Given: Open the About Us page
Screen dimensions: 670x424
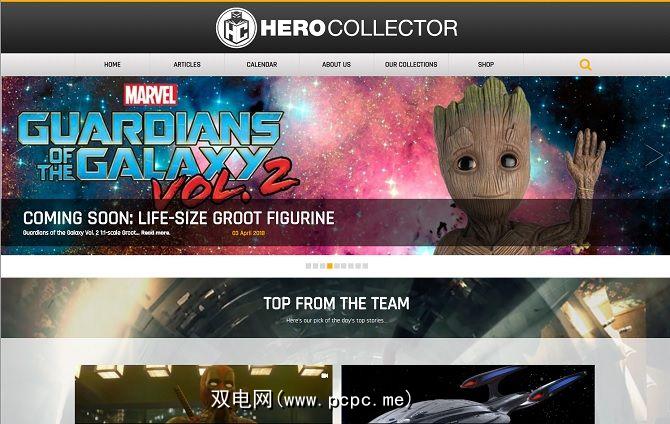Looking at the screenshot, I should [x=336, y=65].
